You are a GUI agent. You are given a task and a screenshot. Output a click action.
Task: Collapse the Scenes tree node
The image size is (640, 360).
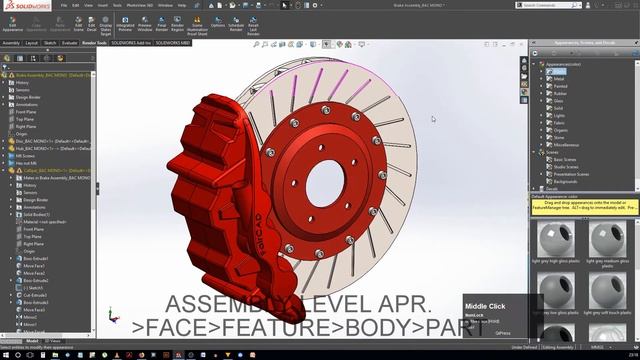click(x=534, y=152)
